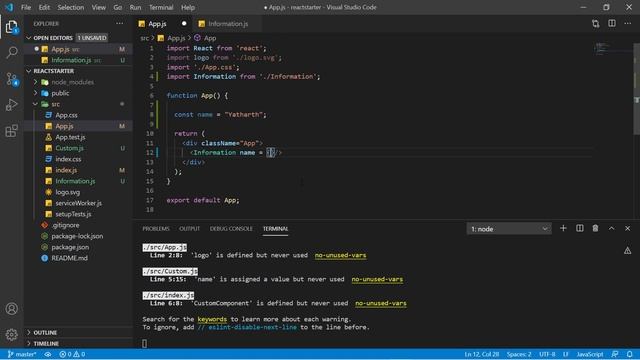The image size is (640, 360).
Task: Split the editor to the right
Action: (611, 24)
